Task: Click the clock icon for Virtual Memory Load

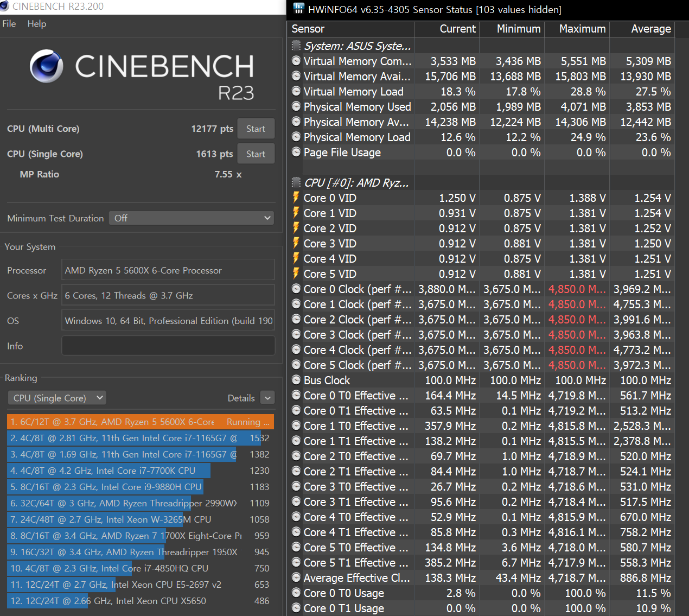Action: 296,91
